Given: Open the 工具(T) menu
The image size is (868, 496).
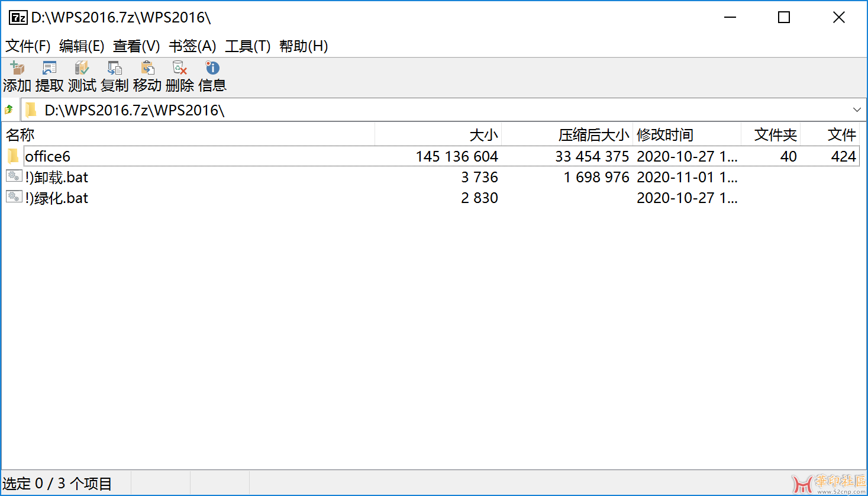Looking at the screenshot, I should pyautogui.click(x=247, y=46).
